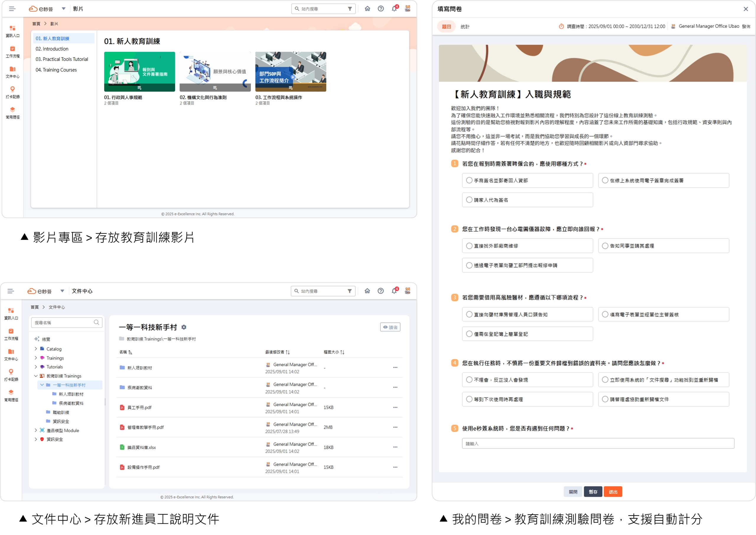Click the 暫存 save draft button

pyautogui.click(x=593, y=492)
